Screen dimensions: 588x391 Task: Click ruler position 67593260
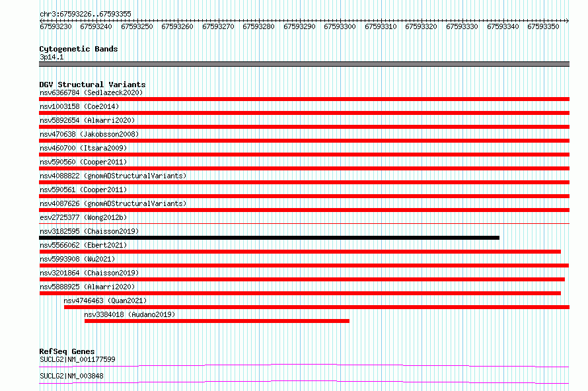tap(177, 26)
